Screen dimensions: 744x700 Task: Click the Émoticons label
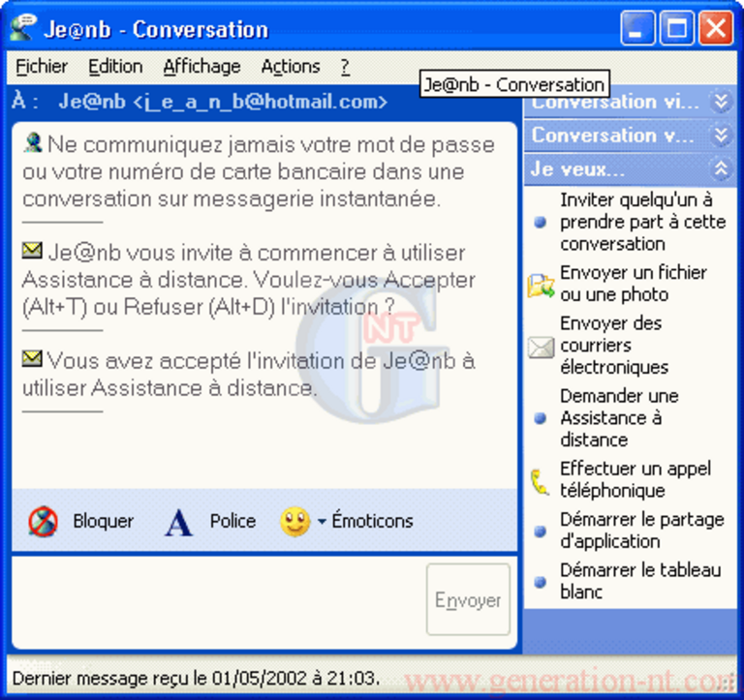click(x=372, y=521)
